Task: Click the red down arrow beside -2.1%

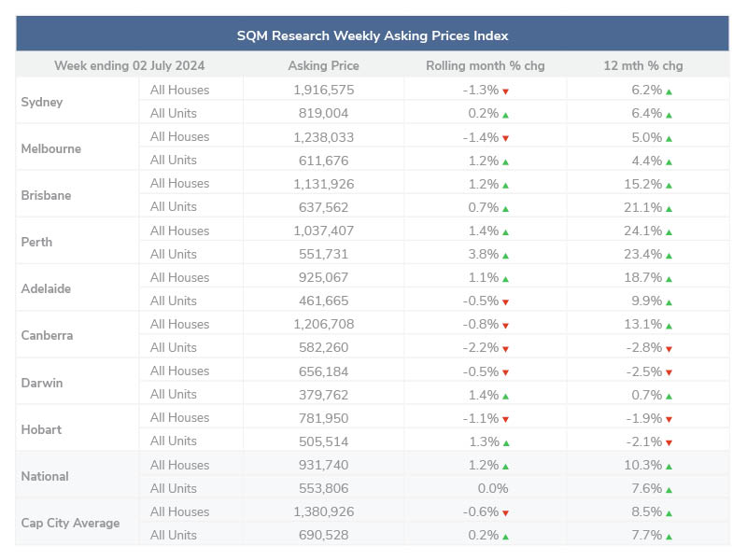Action: tap(669, 442)
